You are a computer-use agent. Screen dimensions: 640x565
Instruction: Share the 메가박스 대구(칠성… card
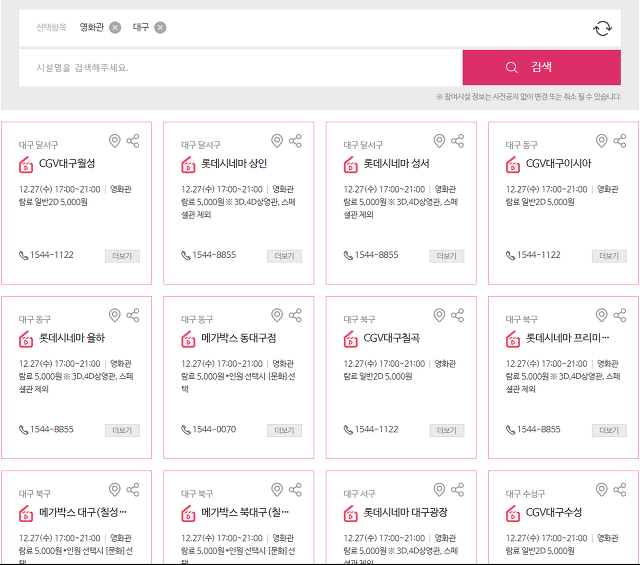[133, 489]
